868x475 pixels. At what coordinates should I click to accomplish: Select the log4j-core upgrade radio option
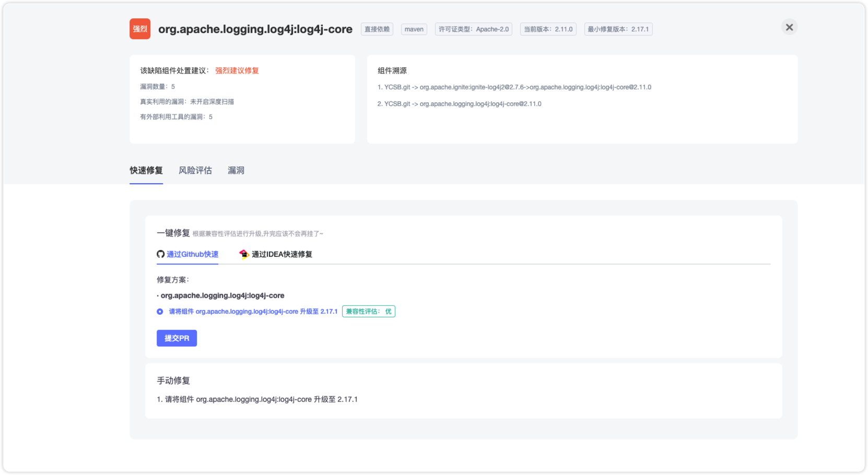(x=160, y=312)
